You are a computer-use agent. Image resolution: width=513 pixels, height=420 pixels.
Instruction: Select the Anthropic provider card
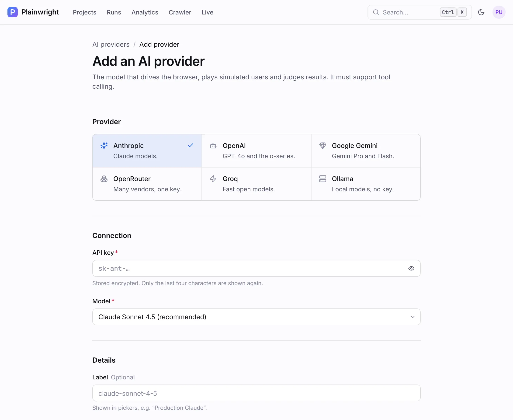(147, 151)
